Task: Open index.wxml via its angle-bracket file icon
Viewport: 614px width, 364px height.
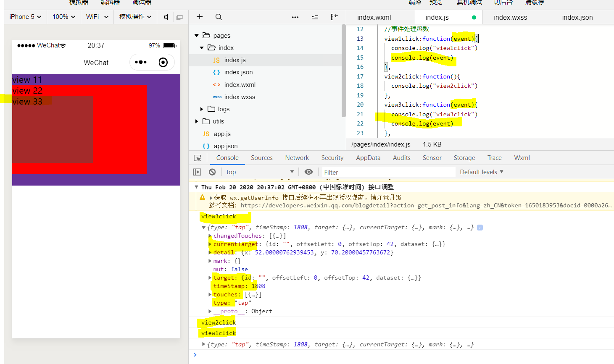Action: pyautogui.click(x=216, y=84)
